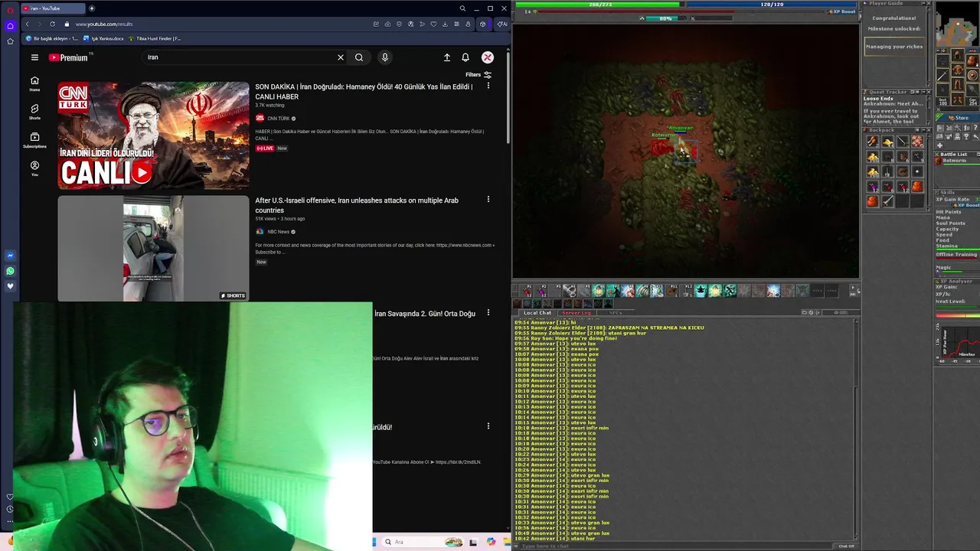Open Messenger in the Opera sidebar
The height and width of the screenshot is (551, 980).
pyautogui.click(x=10, y=256)
